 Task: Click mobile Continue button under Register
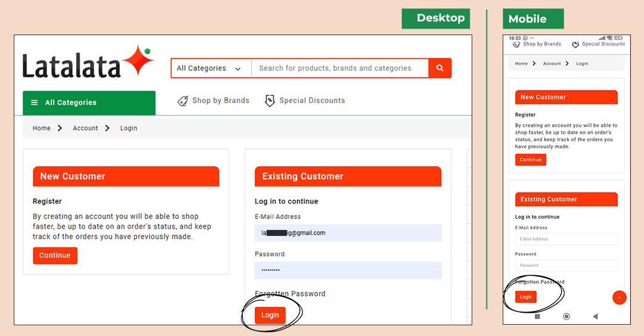click(x=531, y=160)
